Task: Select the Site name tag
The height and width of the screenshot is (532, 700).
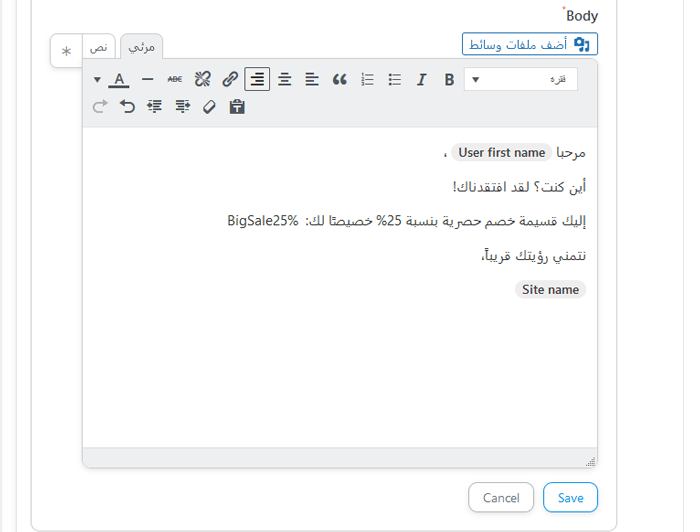Action: [550, 290]
